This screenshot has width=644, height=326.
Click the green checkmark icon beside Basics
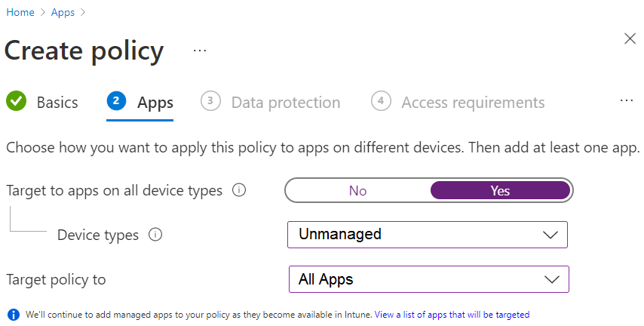click(x=16, y=101)
